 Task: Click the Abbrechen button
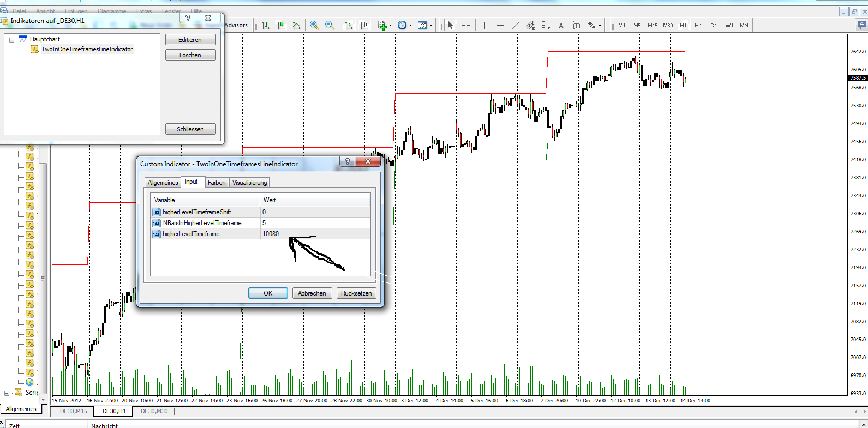coord(312,293)
